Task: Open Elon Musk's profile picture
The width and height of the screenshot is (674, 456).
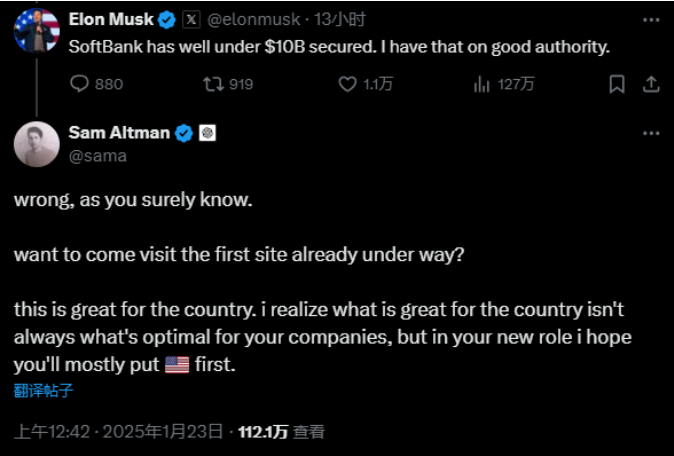Action: pos(37,30)
